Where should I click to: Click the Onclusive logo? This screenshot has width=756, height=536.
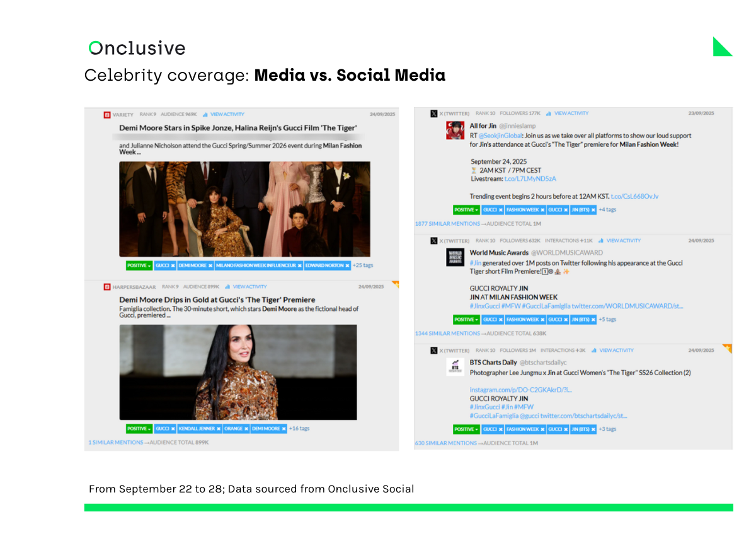point(137,48)
